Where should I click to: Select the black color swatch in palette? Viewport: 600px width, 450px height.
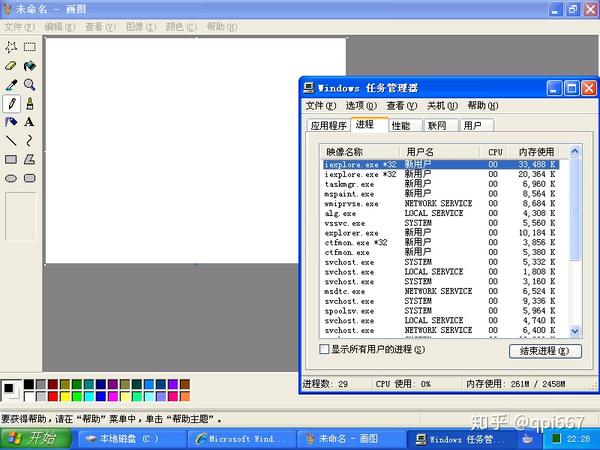click(x=29, y=384)
